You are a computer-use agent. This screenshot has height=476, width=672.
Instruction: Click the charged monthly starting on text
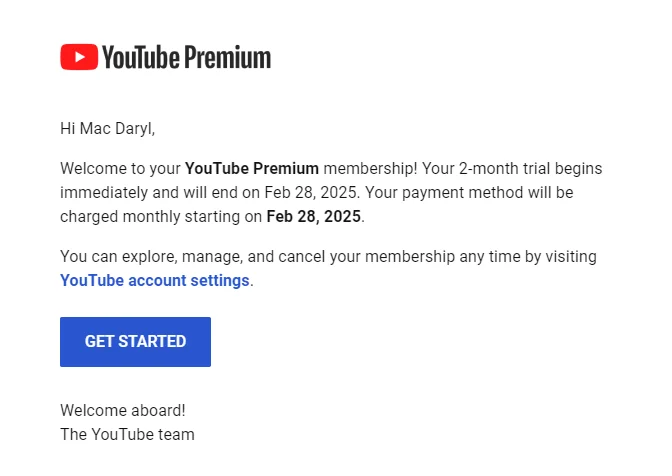(x=161, y=217)
